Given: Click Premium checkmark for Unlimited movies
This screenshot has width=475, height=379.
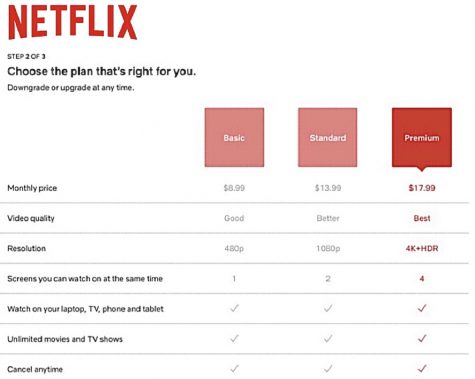Looking at the screenshot, I should coord(422,339).
